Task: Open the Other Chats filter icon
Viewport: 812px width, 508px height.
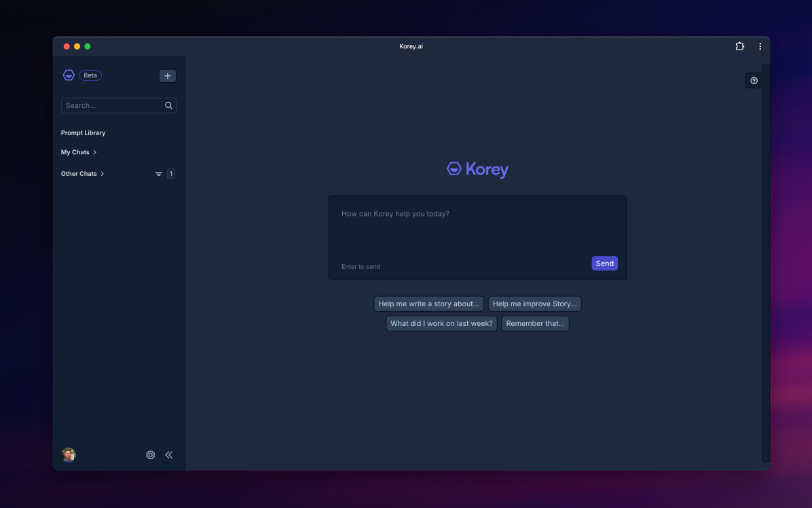Action: (158, 174)
